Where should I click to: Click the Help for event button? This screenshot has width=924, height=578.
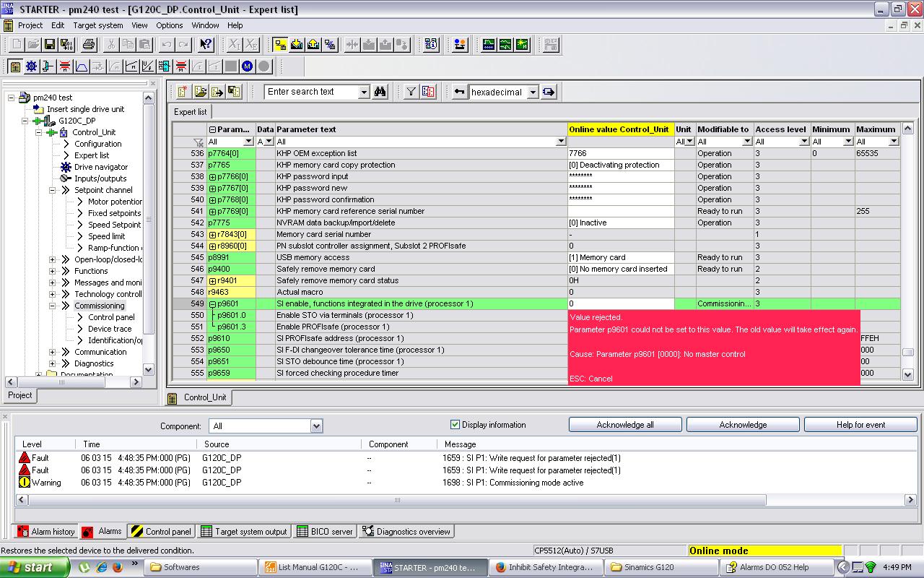860,425
